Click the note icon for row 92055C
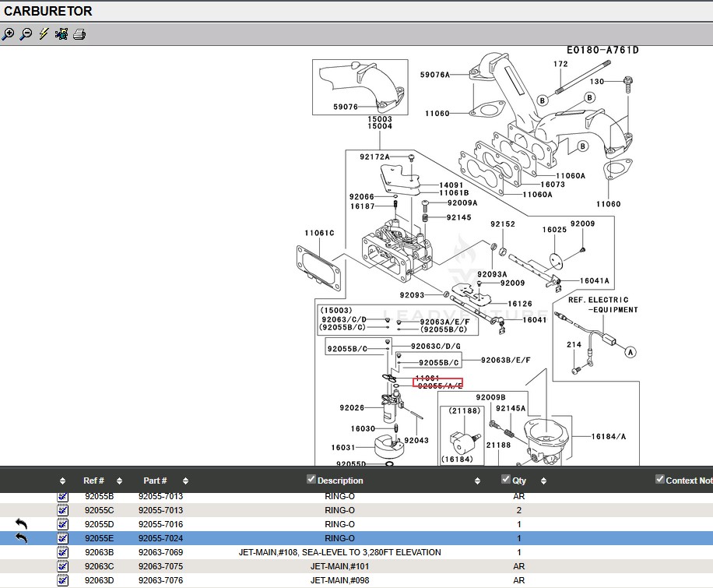Screen dimensions: 713x588 click(63, 510)
